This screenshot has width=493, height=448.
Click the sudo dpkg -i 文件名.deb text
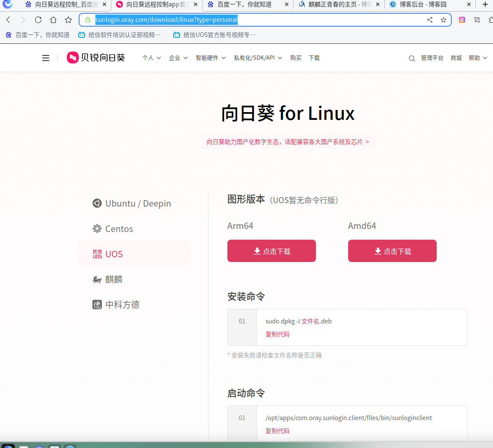[x=298, y=321]
